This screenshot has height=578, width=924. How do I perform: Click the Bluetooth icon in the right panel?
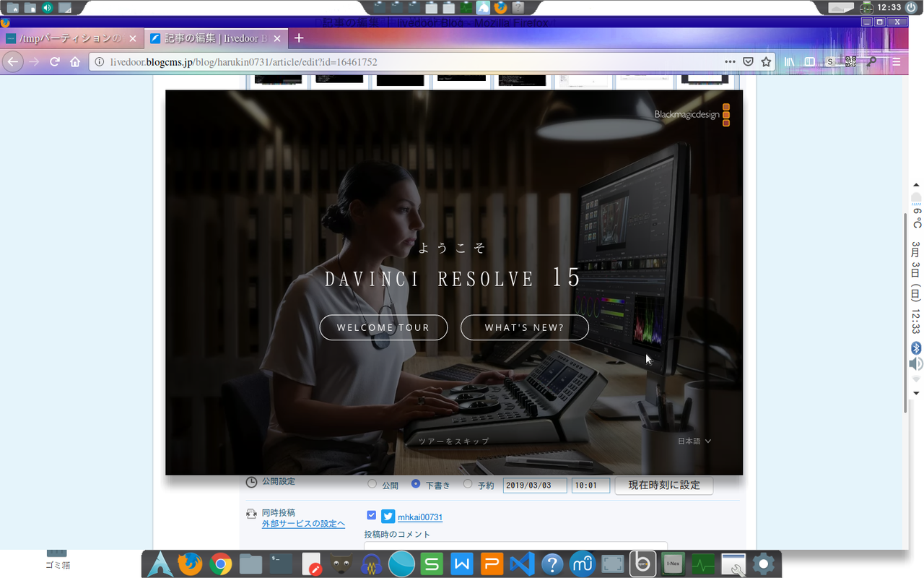[x=916, y=348]
